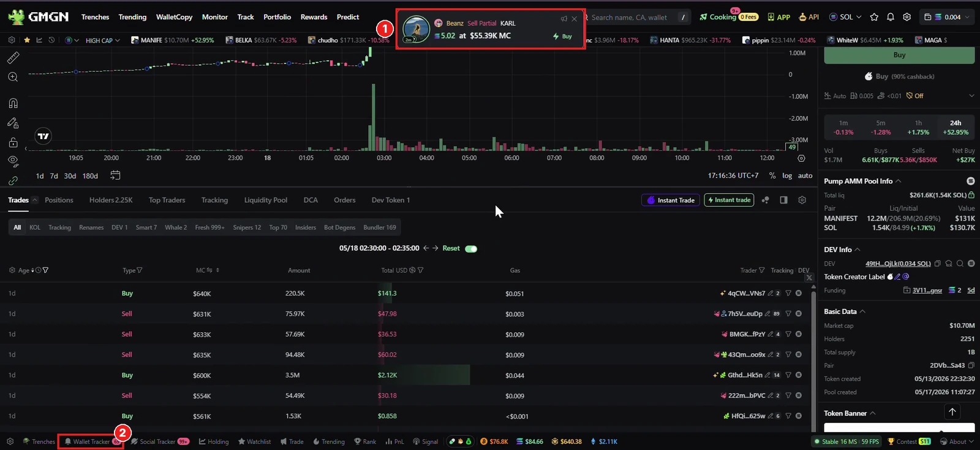Toggle lock all drawing tools
The height and width of the screenshot is (450, 980).
[13, 142]
